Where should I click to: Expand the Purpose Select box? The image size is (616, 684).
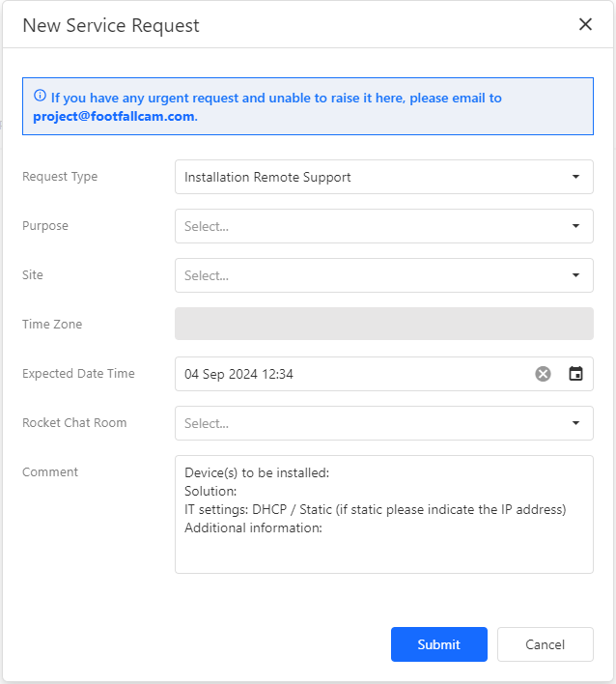pos(367,226)
